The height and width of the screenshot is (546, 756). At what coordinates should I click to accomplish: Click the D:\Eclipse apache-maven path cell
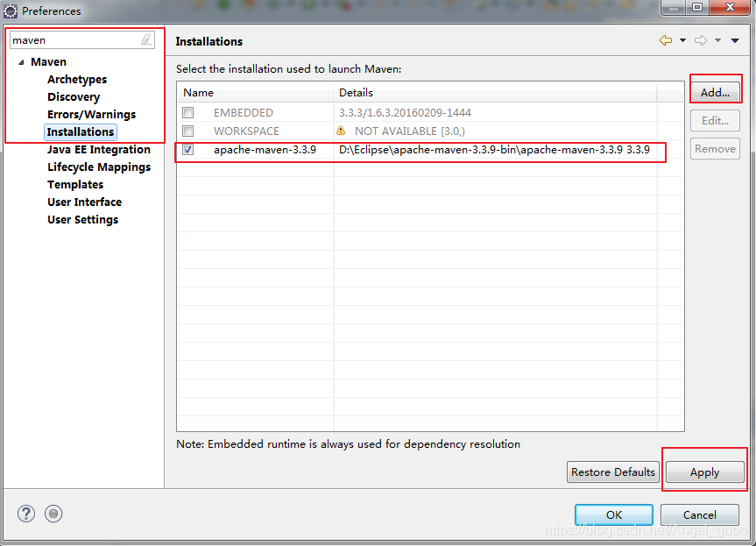coord(494,150)
